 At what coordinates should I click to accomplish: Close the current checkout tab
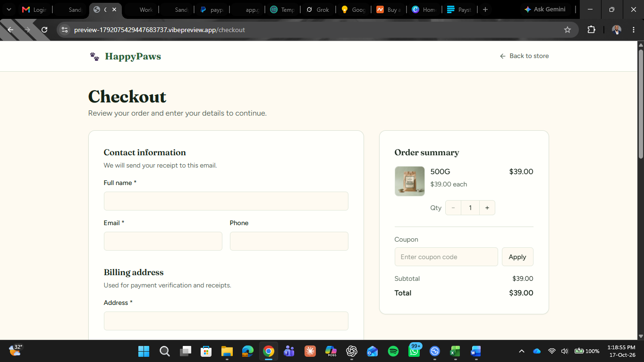(x=114, y=9)
